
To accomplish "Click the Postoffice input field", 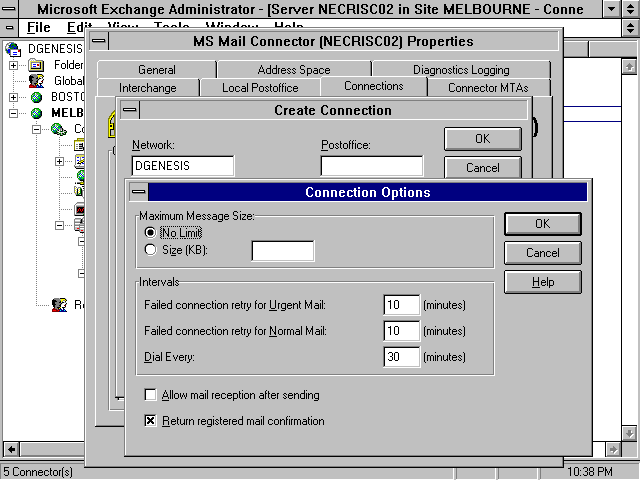I will point(372,166).
